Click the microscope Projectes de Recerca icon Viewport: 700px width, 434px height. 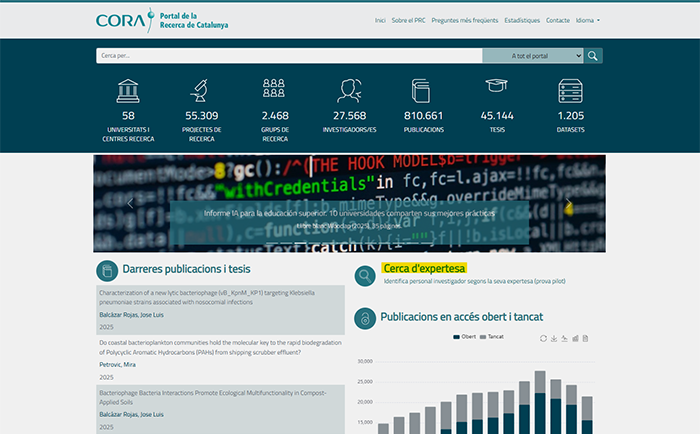(200, 91)
